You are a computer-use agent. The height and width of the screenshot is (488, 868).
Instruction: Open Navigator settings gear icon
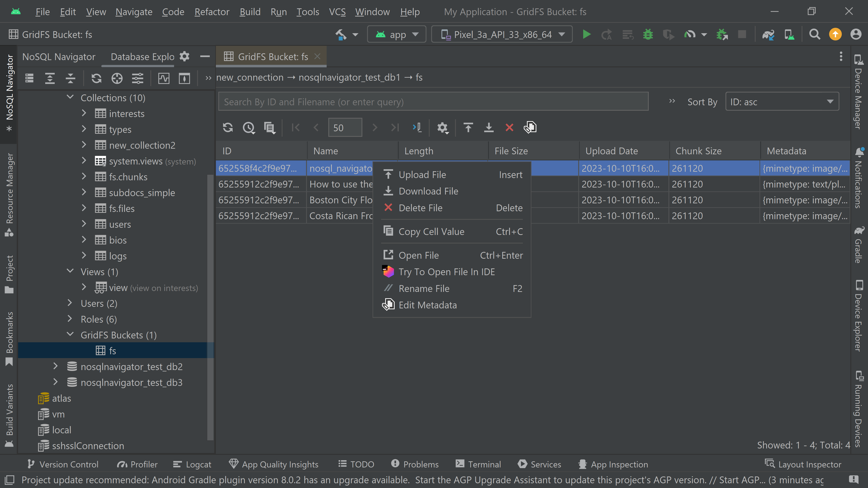[184, 56]
